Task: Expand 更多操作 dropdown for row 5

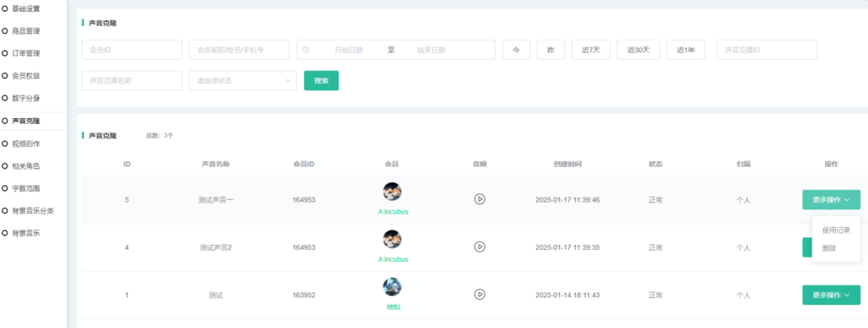Action: pos(831,200)
